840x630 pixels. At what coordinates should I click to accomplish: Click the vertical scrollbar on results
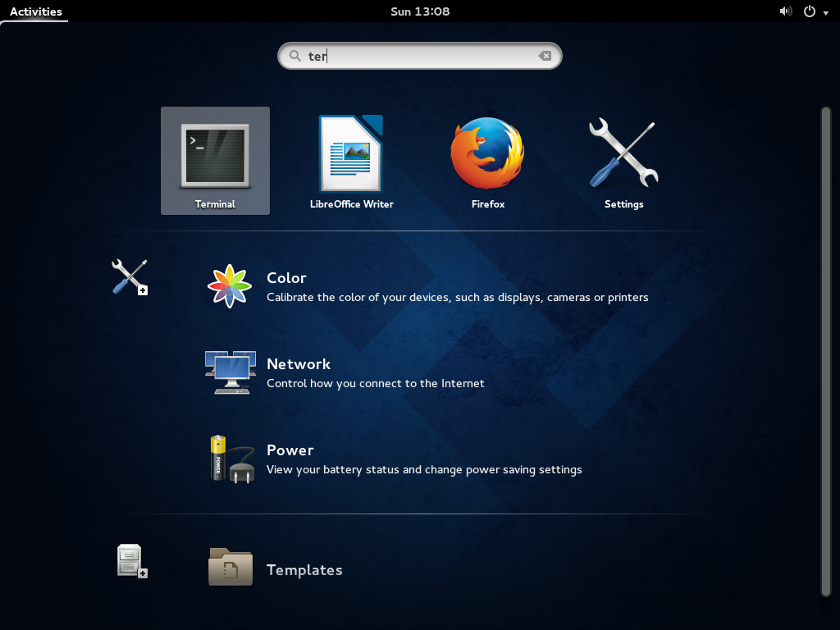(x=825, y=351)
